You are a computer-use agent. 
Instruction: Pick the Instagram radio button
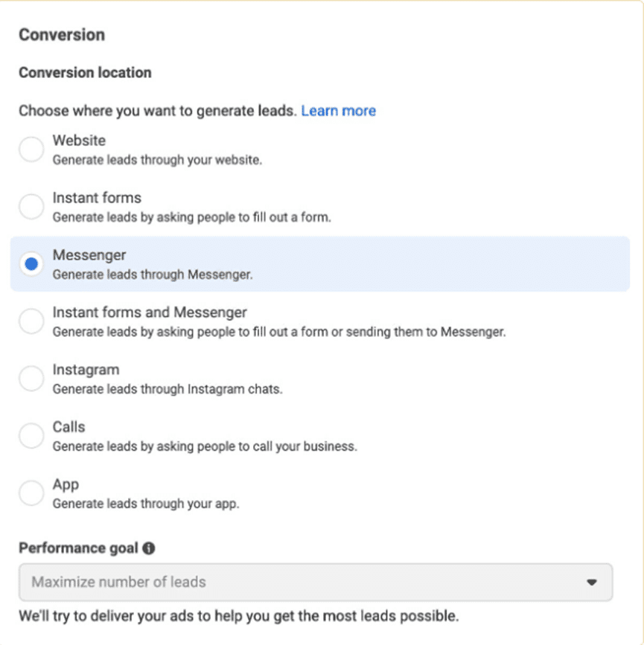tap(31, 378)
